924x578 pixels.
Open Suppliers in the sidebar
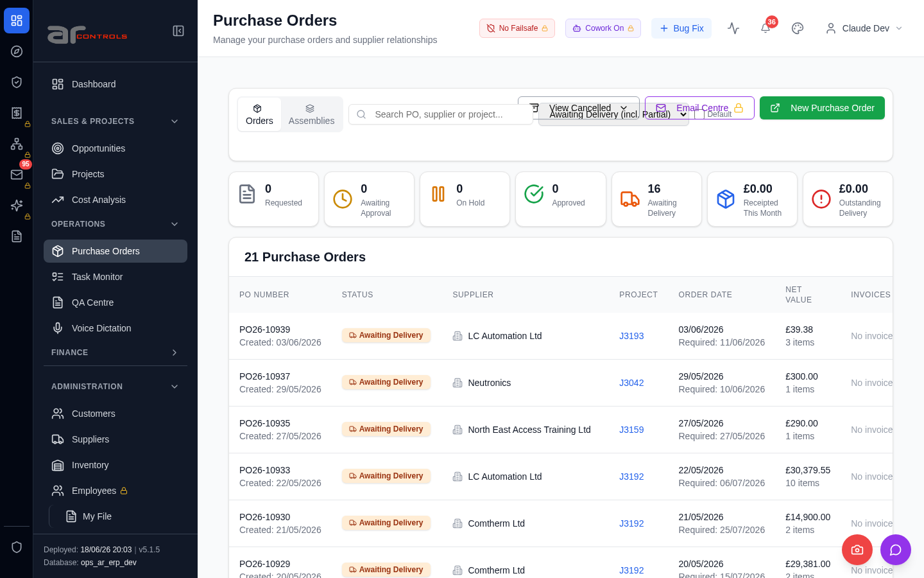[116, 439]
